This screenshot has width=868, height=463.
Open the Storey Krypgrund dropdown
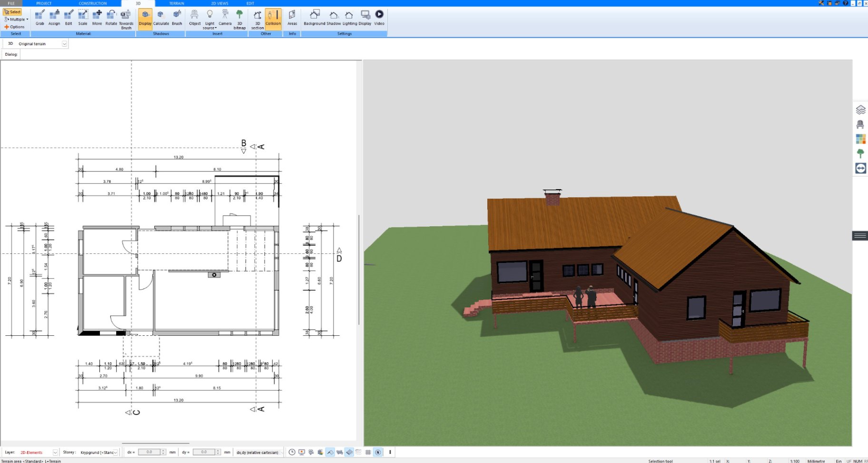tap(115, 453)
